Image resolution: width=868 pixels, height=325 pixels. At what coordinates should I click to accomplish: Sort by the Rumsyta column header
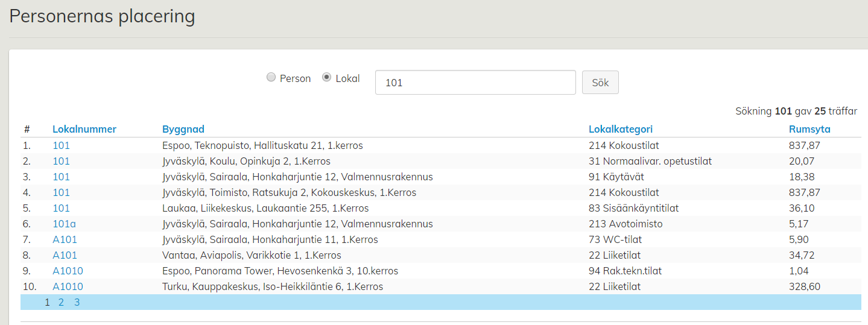(x=809, y=129)
